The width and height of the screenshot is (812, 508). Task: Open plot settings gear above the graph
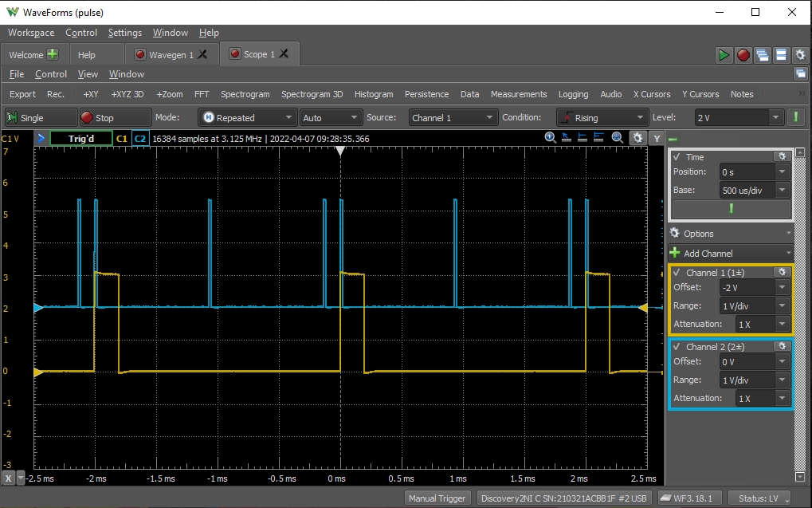(x=637, y=138)
